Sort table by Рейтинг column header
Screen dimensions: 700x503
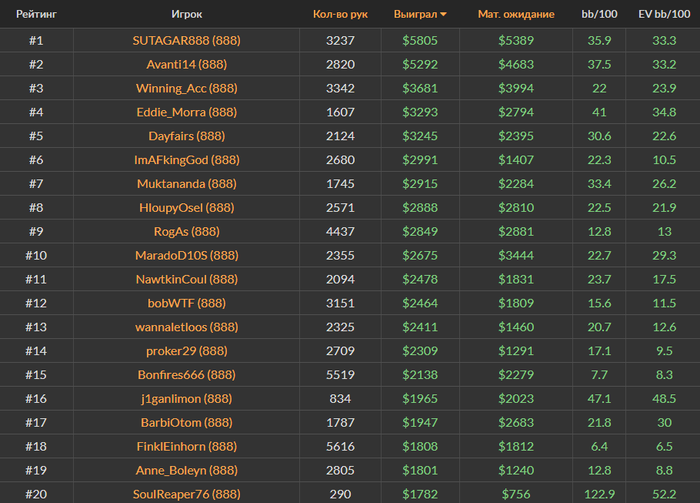coord(36,15)
